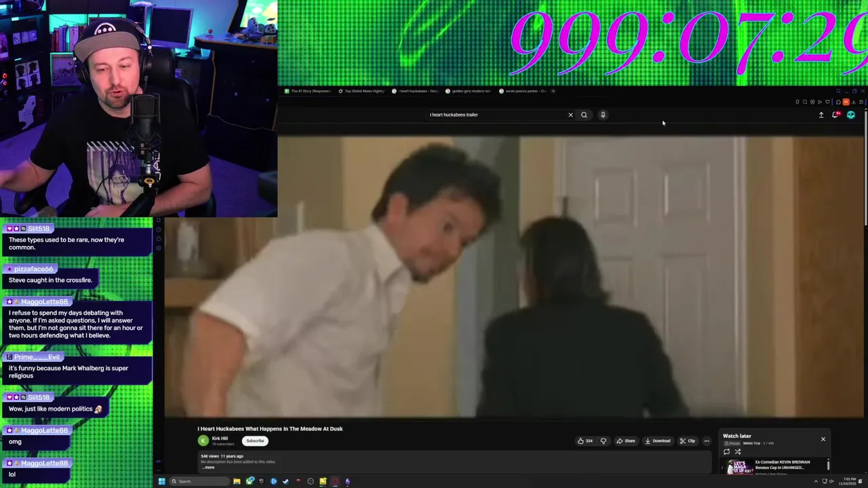Toggle shuffle playlist in Watch later
Viewport: 868px width, 488px height.
(x=738, y=451)
